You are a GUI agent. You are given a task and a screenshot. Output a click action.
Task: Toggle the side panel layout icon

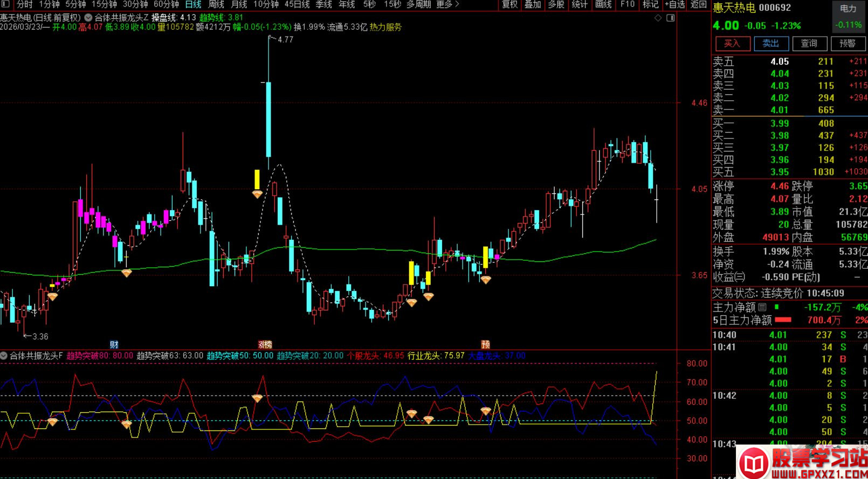tap(671, 18)
